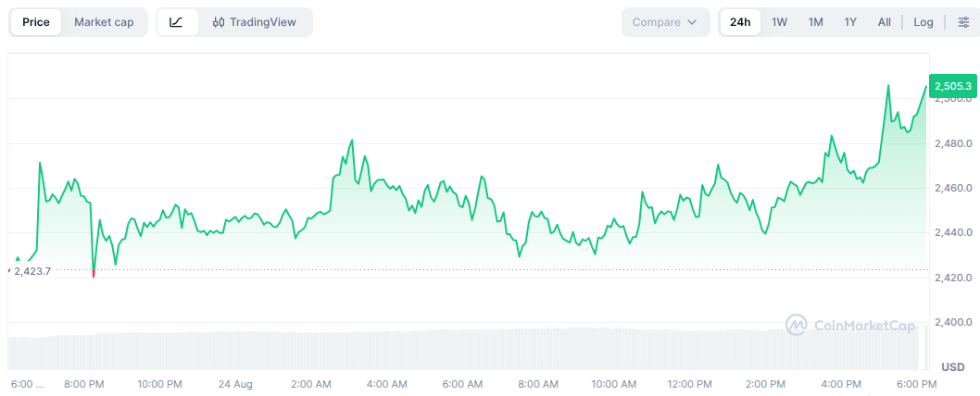Click the 4:00 PM time label
This screenshot has height=396, width=980.
(840, 383)
